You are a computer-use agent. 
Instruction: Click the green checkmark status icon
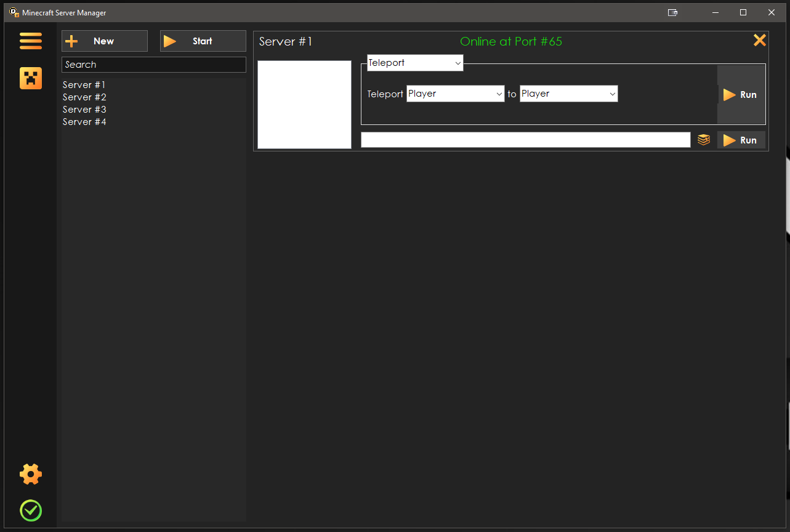30,510
